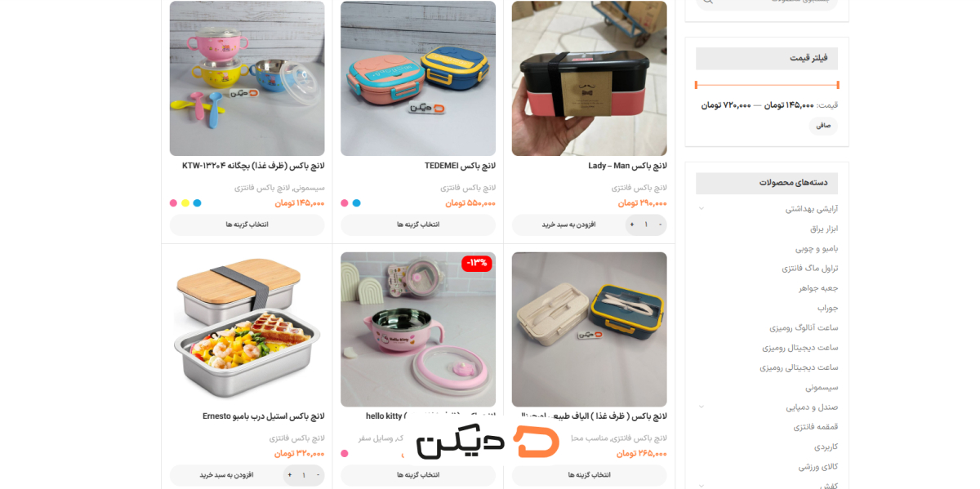Click the -13% discount badge
980x489 pixels.
point(476,263)
